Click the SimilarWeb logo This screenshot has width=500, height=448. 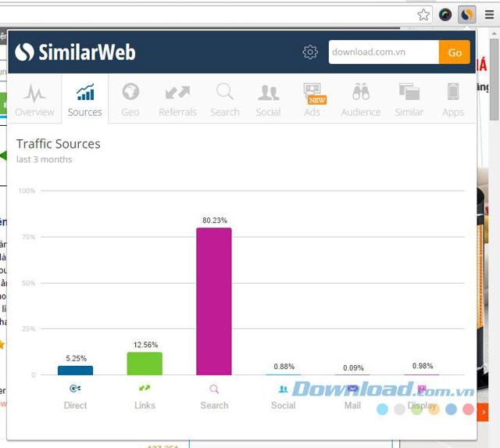click(x=75, y=52)
